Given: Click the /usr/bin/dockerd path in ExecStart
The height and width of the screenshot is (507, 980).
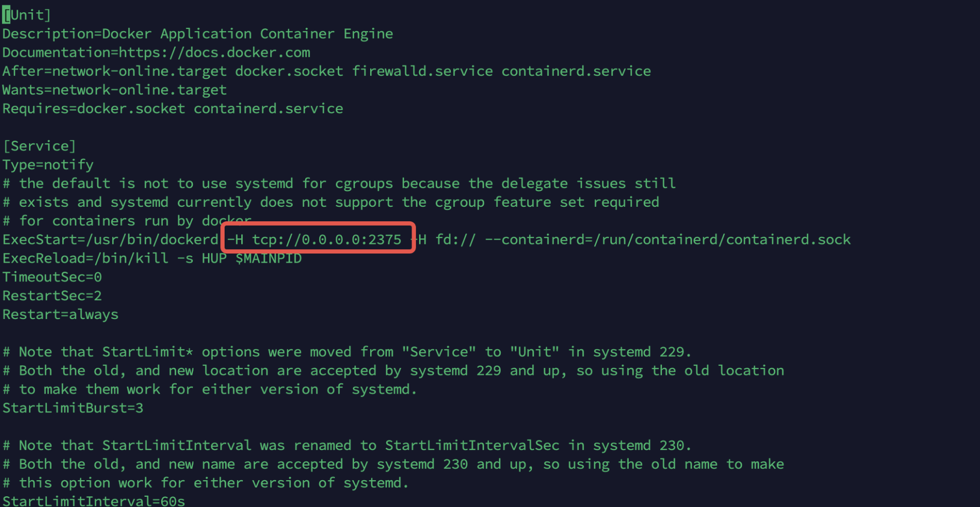Looking at the screenshot, I should coord(152,240).
